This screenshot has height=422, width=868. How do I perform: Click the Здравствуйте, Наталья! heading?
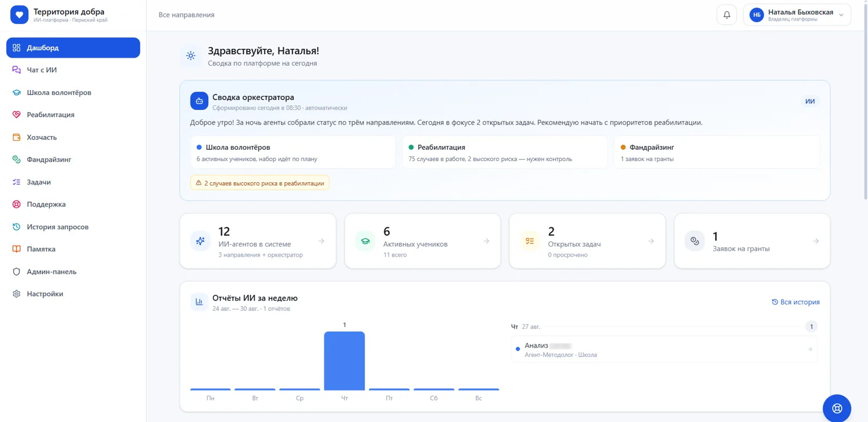point(264,51)
